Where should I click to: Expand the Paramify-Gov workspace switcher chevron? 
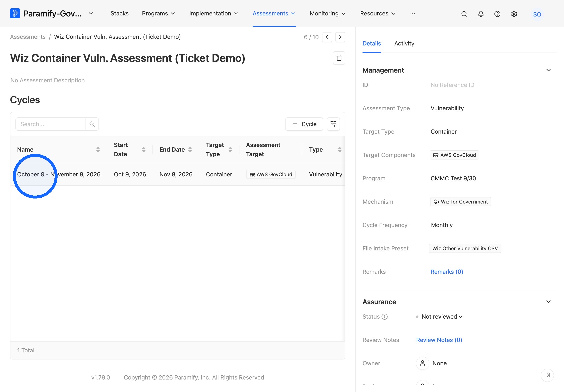pyautogui.click(x=91, y=14)
